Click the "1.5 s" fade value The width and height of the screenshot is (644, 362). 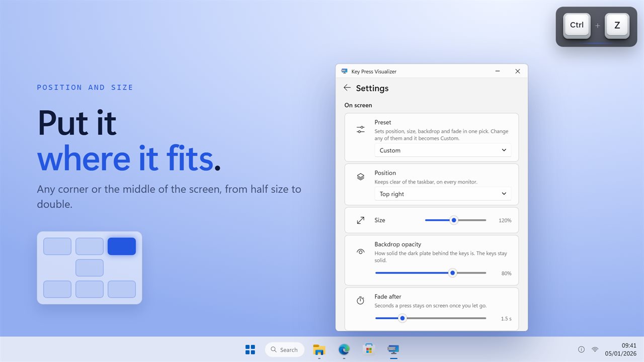(506, 319)
